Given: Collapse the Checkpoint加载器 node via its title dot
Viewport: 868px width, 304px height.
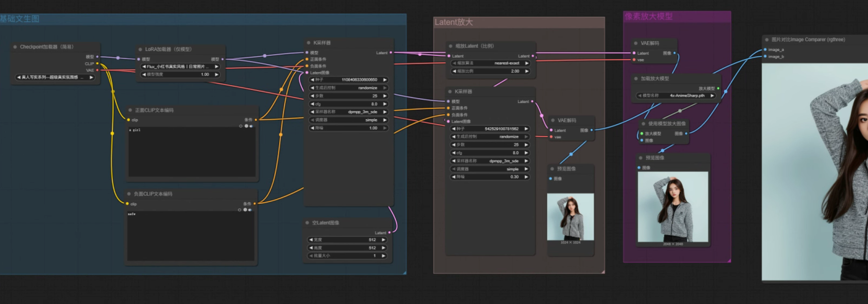Looking at the screenshot, I should click(x=15, y=47).
